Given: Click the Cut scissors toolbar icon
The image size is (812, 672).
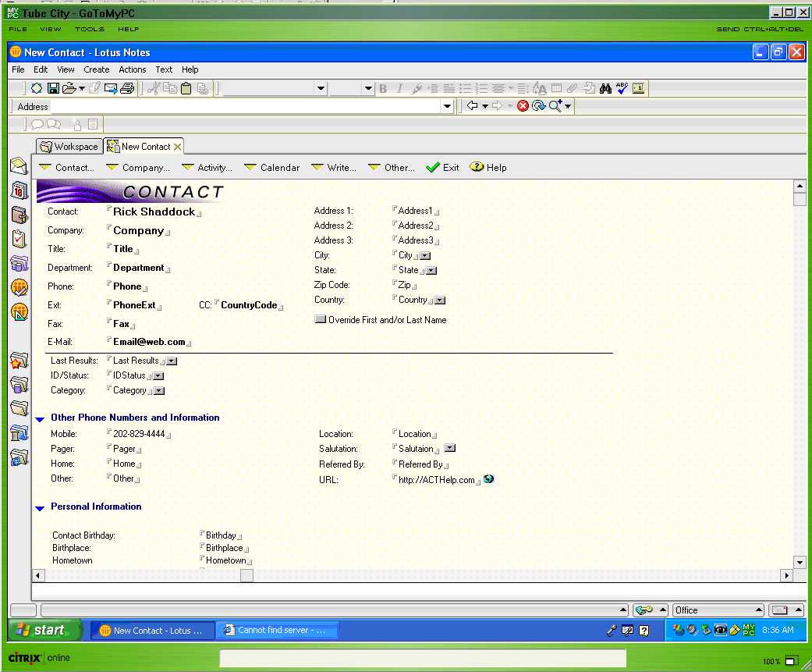Looking at the screenshot, I should 154,89.
